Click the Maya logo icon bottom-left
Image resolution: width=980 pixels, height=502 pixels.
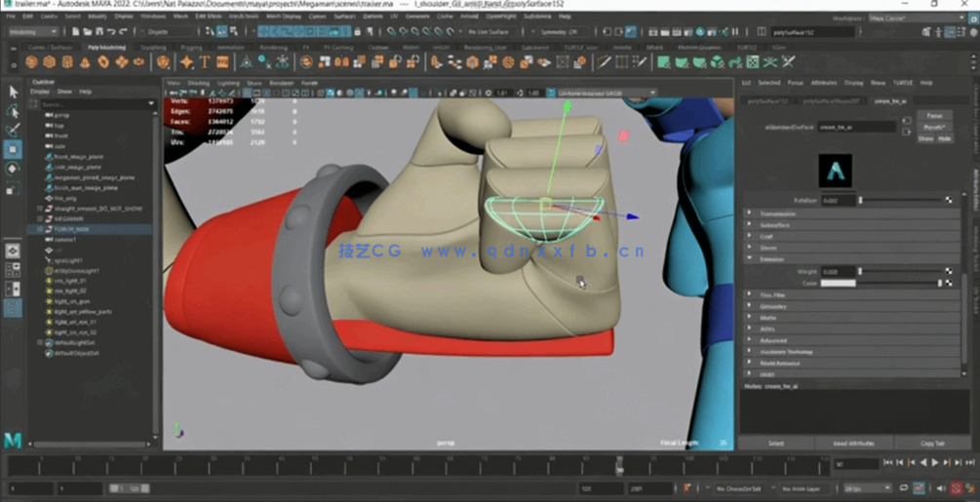point(13,441)
